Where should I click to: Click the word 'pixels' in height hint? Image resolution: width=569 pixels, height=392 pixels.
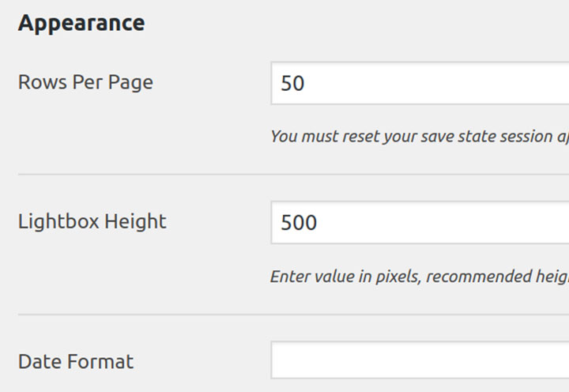(398, 277)
